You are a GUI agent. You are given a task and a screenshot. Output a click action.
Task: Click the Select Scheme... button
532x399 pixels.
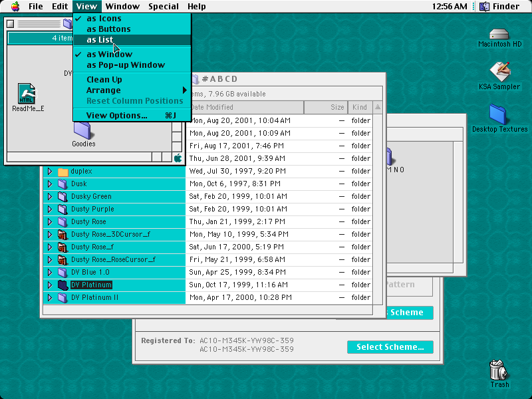[390, 347]
